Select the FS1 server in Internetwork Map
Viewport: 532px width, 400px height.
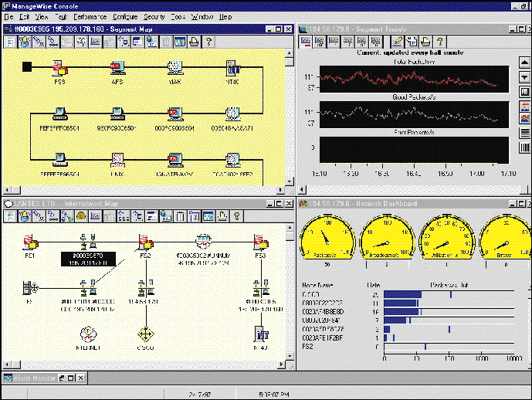pyautogui.click(x=30, y=242)
